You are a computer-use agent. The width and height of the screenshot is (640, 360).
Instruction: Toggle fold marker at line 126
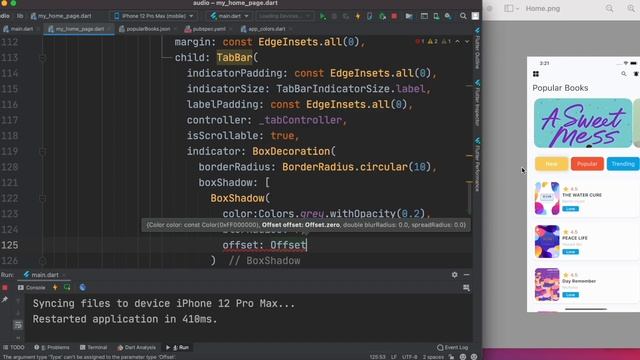pyautogui.click(x=42, y=261)
